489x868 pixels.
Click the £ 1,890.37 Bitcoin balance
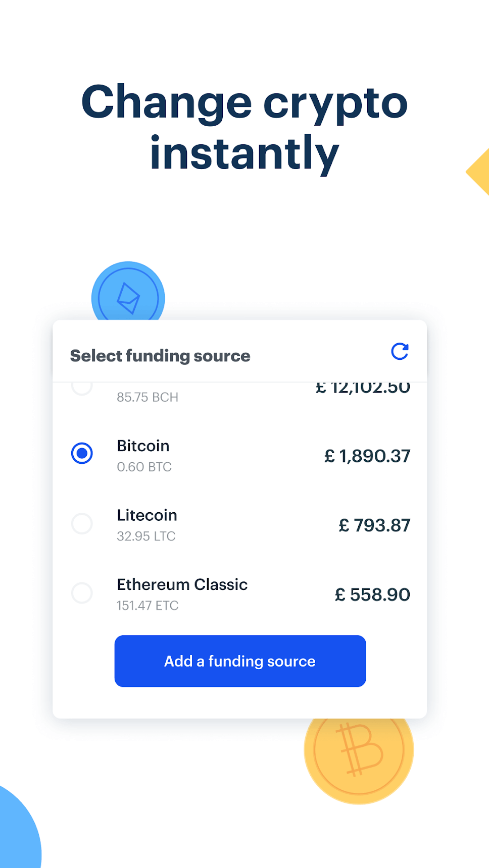(367, 456)
